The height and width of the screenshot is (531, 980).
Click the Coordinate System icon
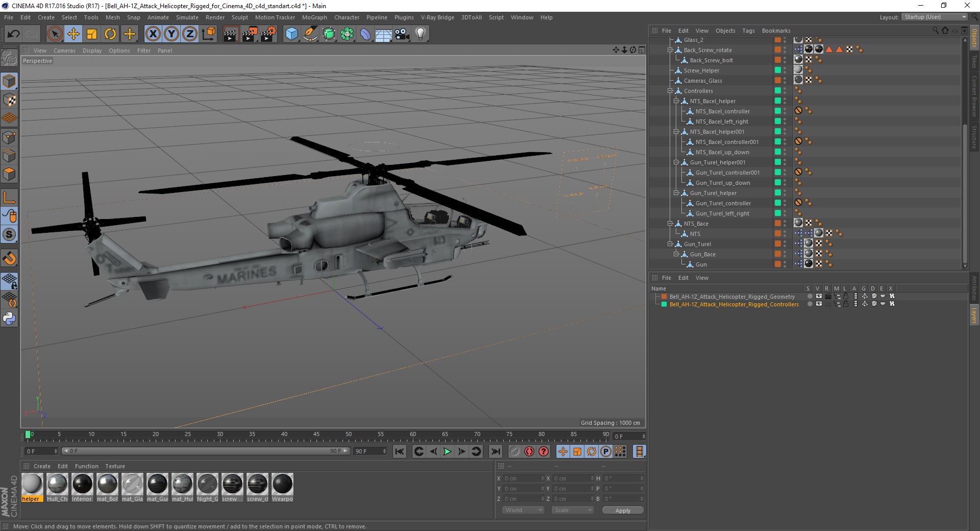(x=208, y=34)
